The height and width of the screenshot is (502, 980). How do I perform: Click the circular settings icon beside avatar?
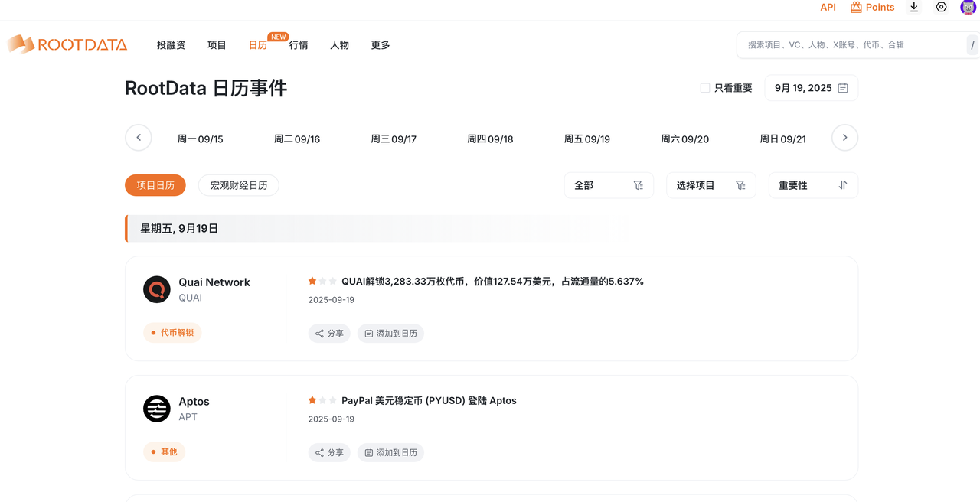click(x=941, y=8)
